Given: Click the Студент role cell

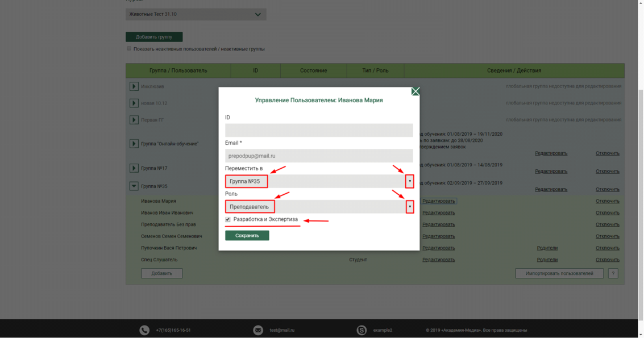Looking at the screenshot, I should pyautogui.click(x=358, y=260).
